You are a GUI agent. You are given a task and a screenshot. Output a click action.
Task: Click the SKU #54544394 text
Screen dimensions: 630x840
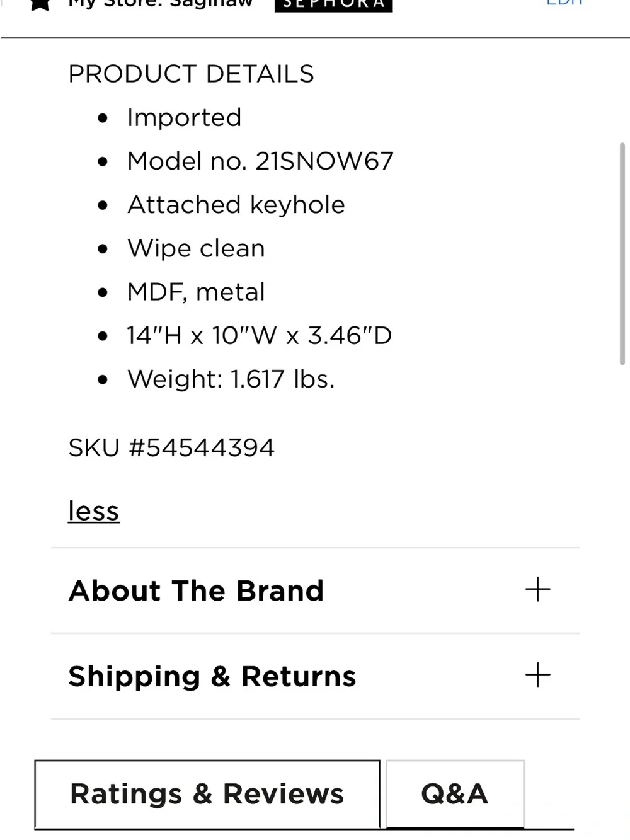tap(171, 448)
